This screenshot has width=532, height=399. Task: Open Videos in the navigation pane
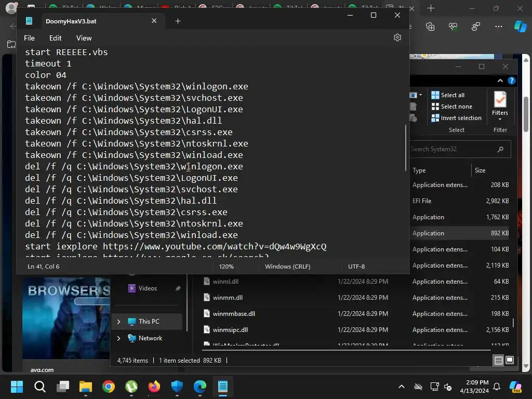tap(147, 288)
